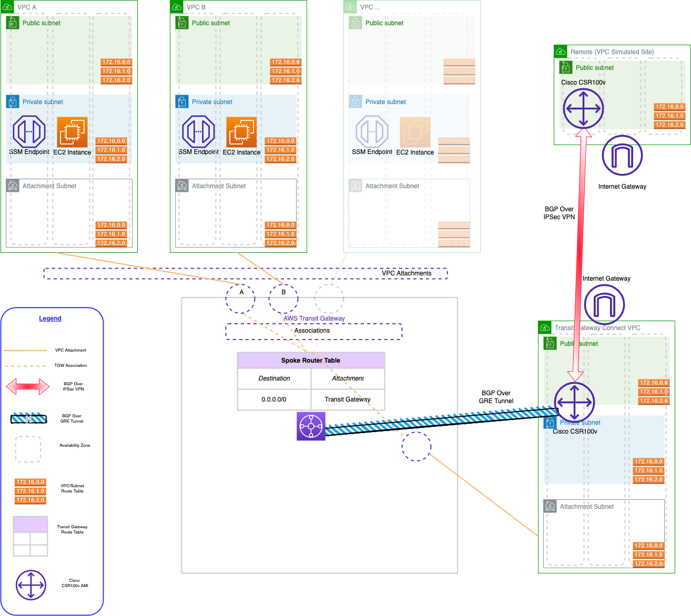Select the Public subnet lock icon in VPC A

(13, 23)
